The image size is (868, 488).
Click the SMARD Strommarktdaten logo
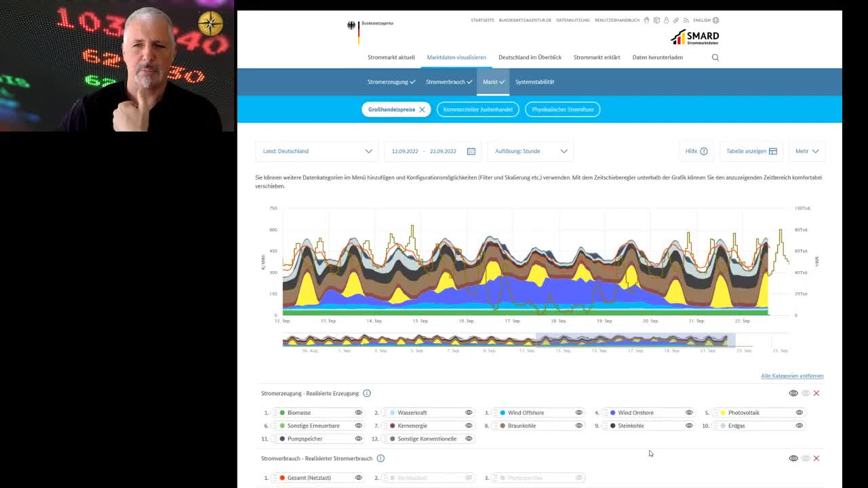pyautogui.click(x=694, y=37)
